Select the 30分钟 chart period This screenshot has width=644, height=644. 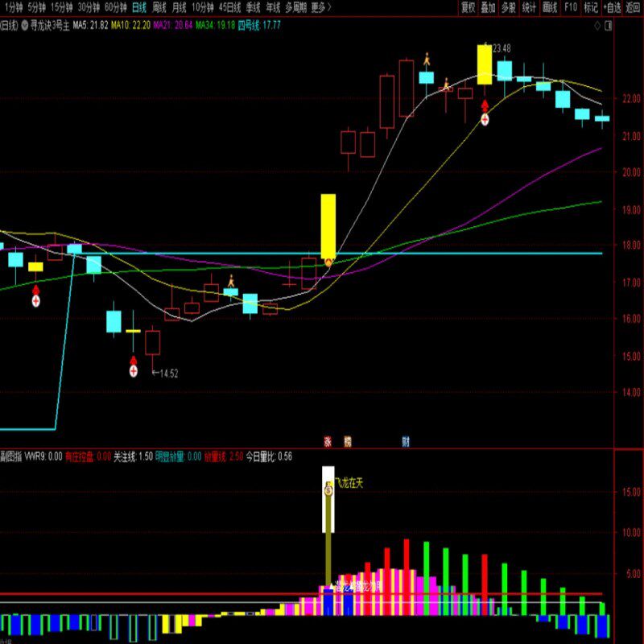[x=89, y=7]
